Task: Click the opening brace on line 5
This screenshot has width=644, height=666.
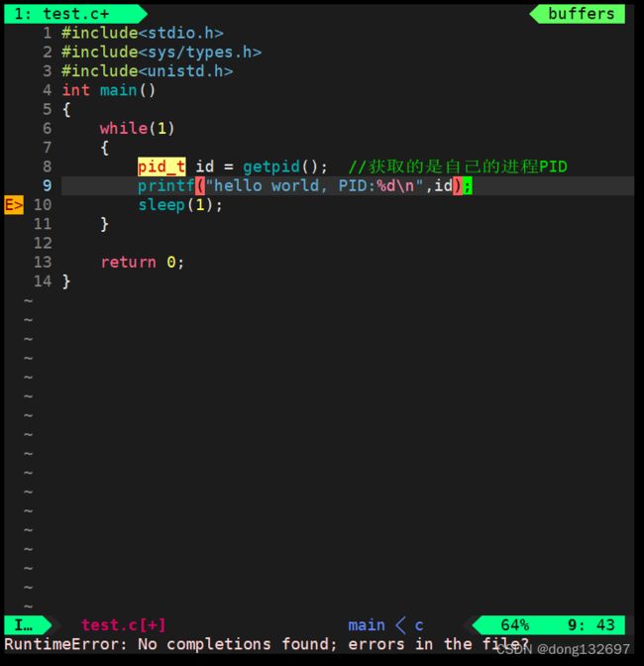Action: click(x=66, y=110)
